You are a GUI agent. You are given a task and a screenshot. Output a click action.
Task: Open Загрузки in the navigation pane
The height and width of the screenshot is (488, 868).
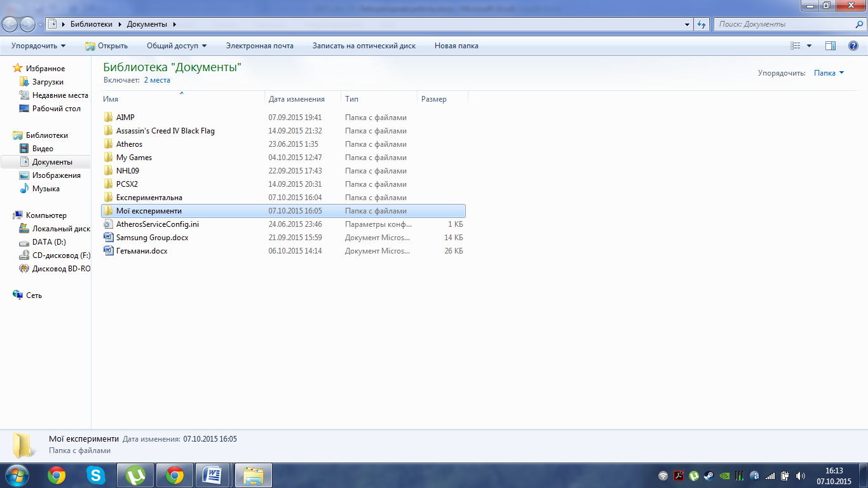tap(48, 82)
